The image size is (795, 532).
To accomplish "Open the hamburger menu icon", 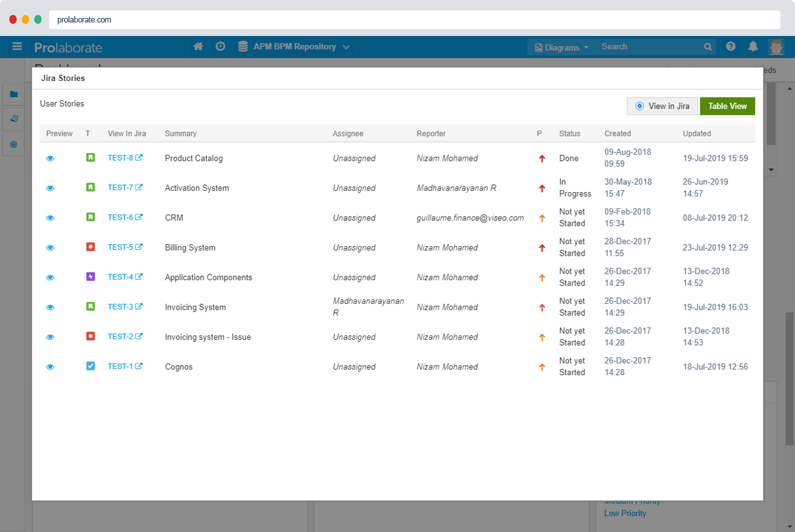I will pyautogui.click(x=17, y=46).
